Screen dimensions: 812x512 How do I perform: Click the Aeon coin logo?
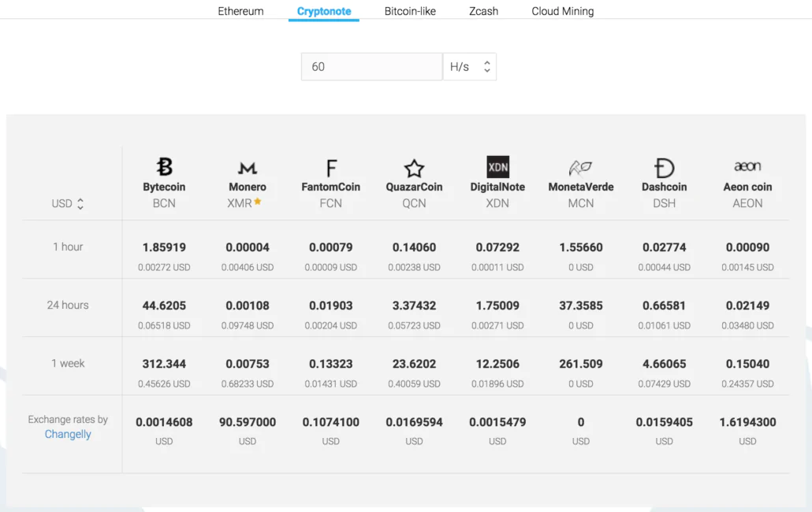point(747,165)
